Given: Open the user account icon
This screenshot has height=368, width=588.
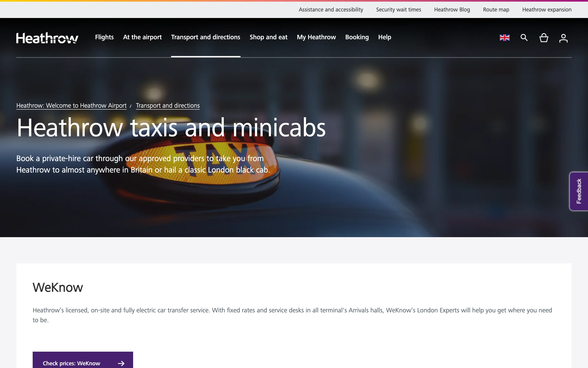Looking at the screenshot, I should [563, 38].
